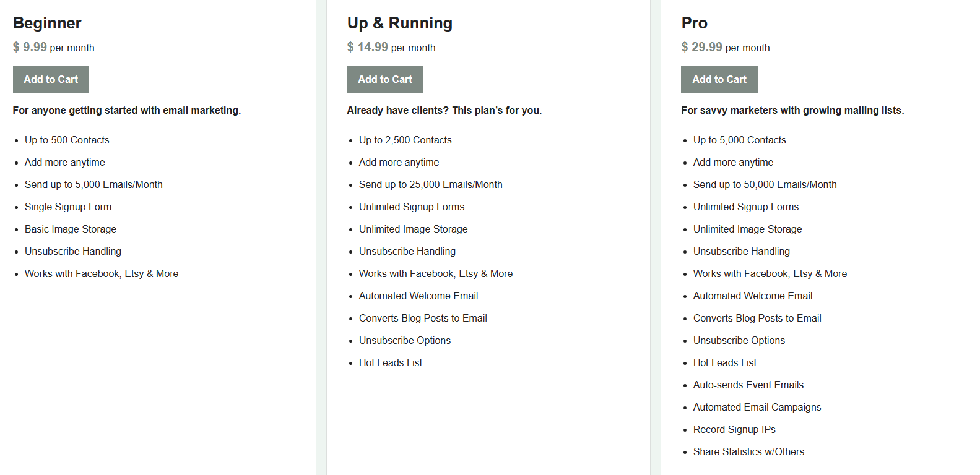Click "Share Statistics w/Others" list item
The height and width of the screenshot is (475, 980).
tap(748, 452)
